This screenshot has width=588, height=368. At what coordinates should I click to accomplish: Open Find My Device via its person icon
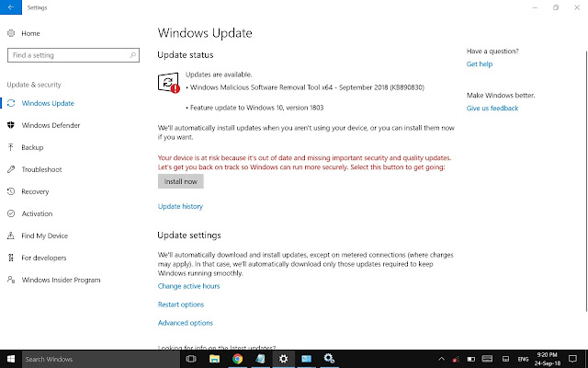coord(11,236)
